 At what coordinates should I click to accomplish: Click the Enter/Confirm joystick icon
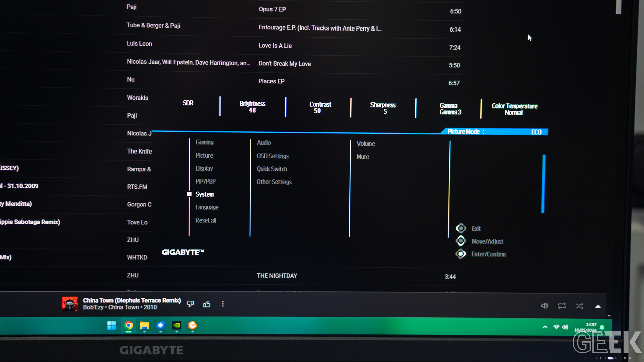coord(461,254)
